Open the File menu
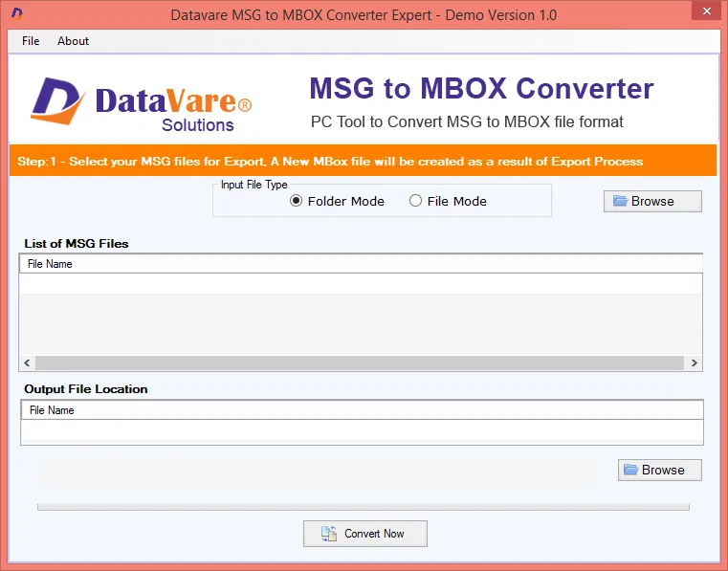 click(x=31, y=41)
